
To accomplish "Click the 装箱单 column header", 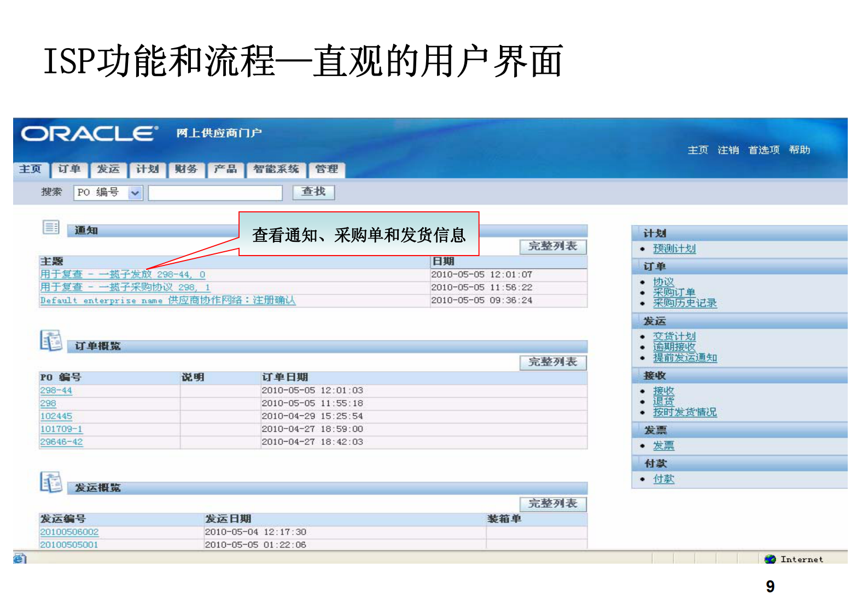I will tap(504, 519).
